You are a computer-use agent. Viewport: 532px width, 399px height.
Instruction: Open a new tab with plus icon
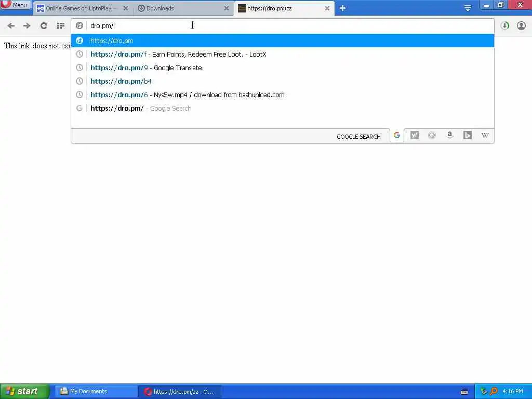(342, 8)
